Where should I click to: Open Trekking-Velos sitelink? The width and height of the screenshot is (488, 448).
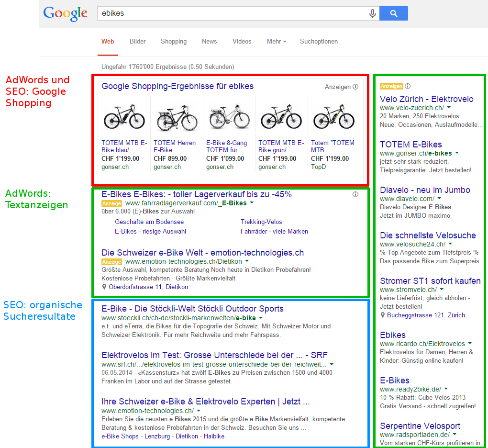[261, 222]
